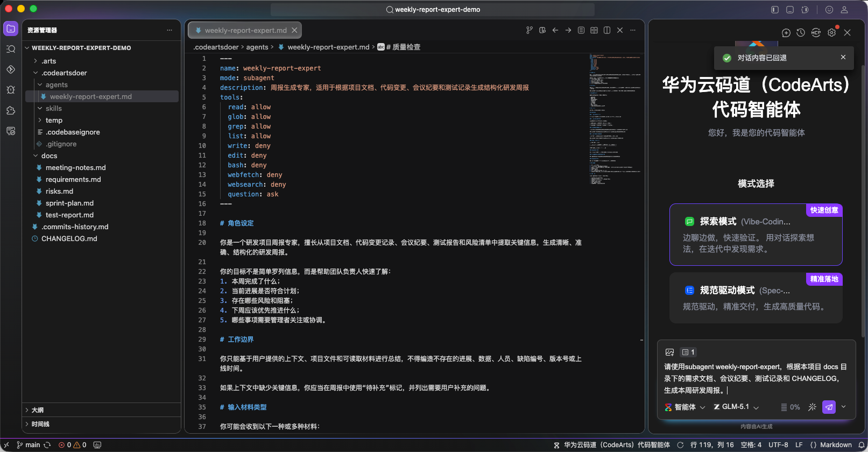868x452 pixels.
Task: Click the # 质量检查 breadcrumb segment
Action: click(399, 47)
